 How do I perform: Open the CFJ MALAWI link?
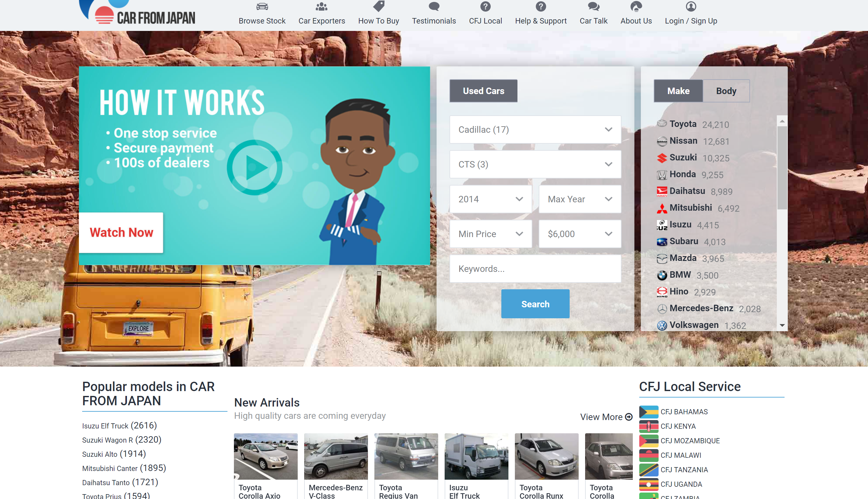[680, 455]
